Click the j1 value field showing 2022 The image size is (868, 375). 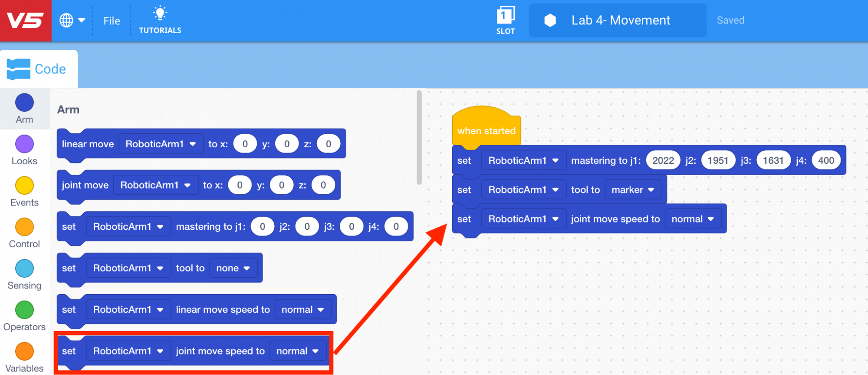click(x=663, y=160)
